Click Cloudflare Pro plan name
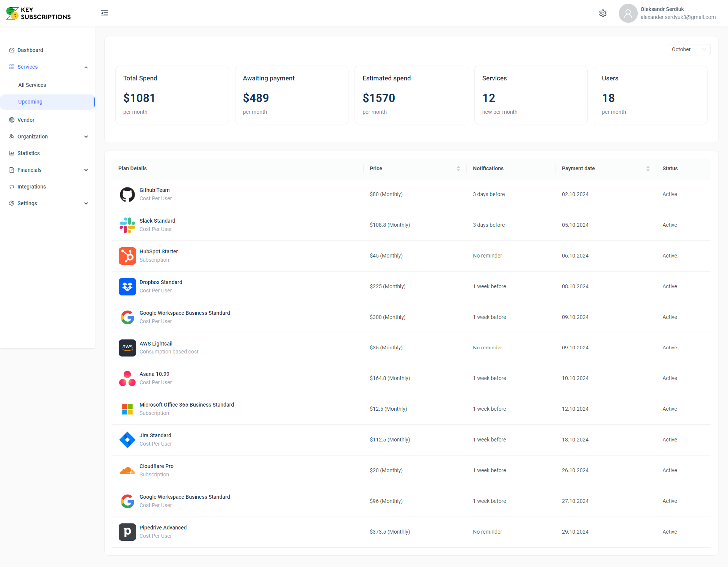Image resolution: width=728 pixels, height=567 pixels. click(157, 466)
